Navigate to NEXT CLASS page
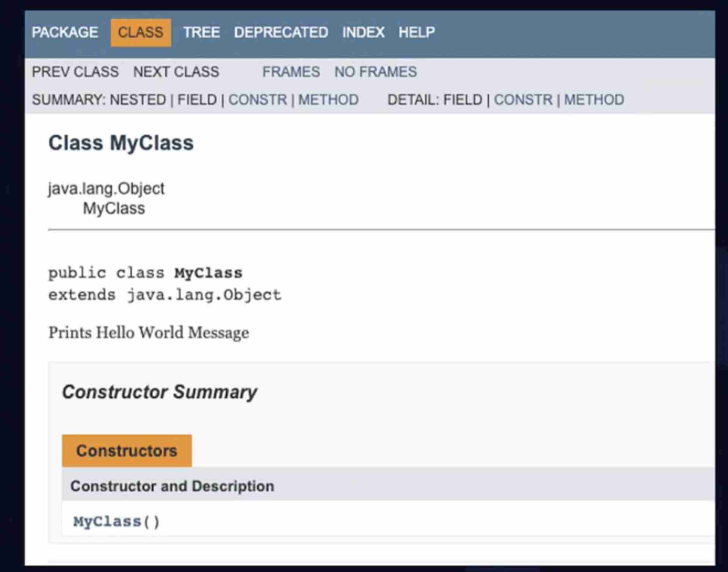 [x=177, y=72]
